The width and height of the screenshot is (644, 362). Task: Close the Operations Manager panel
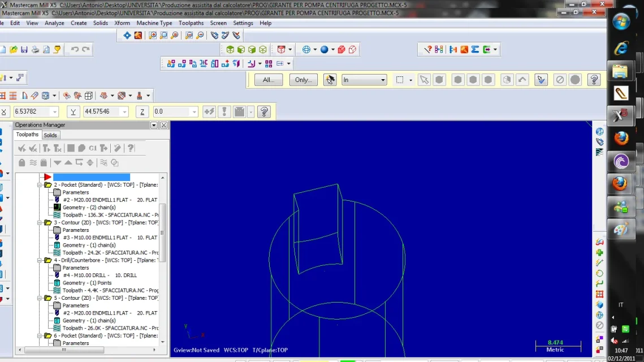tap(163, 125)
